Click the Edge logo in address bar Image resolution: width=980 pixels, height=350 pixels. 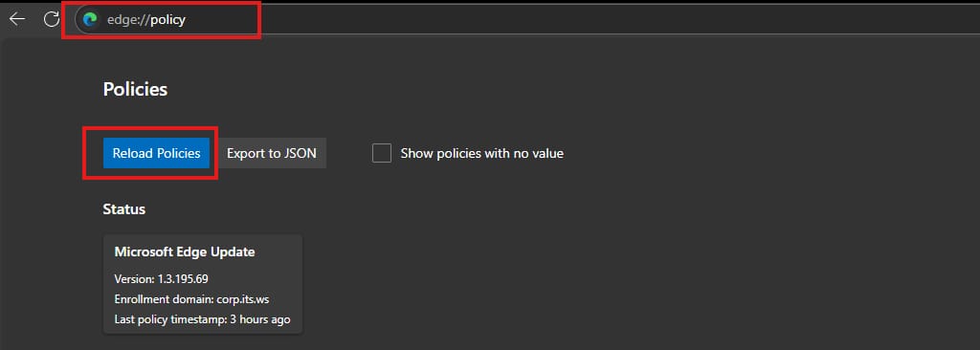[x=90, y=20]
